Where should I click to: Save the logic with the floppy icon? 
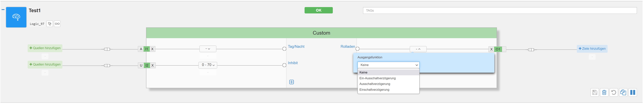(595, 93)
